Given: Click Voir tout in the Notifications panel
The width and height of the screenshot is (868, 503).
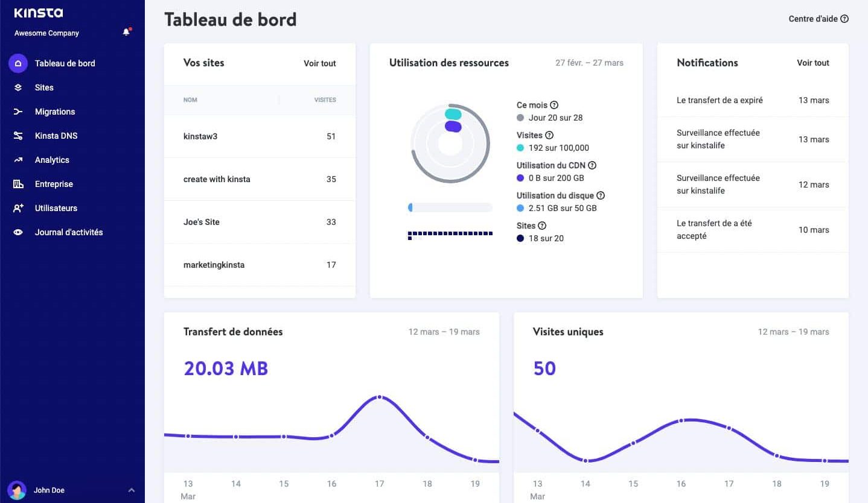Looking at the screenshot, I should (x=812, y=63).
